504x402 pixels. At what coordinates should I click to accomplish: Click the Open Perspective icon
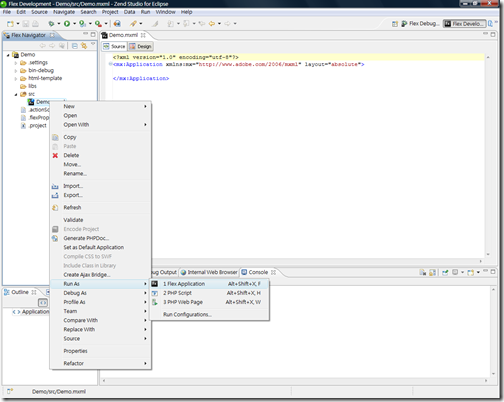pyautogui.click(x=395, y=24)
